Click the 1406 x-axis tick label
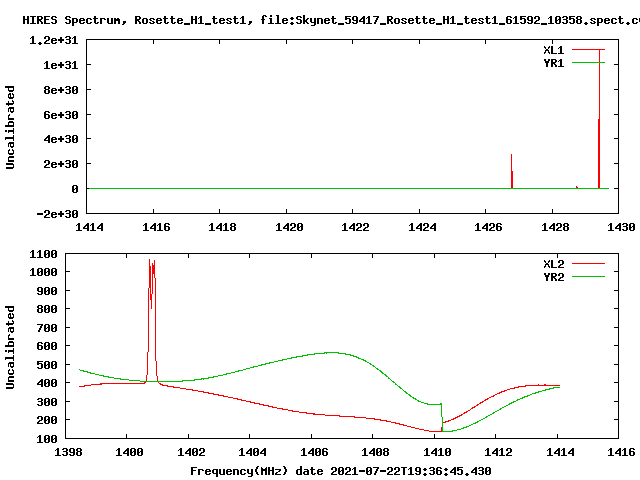Screen dimensions: 640x480 [x=314, y=452]
